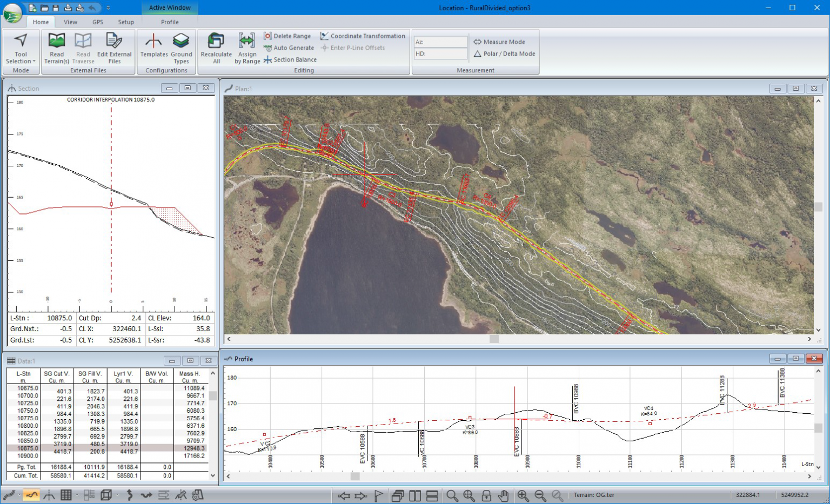Click the zoom in magnifier icon
The image size is (830, 504).
tap(523, 495)
